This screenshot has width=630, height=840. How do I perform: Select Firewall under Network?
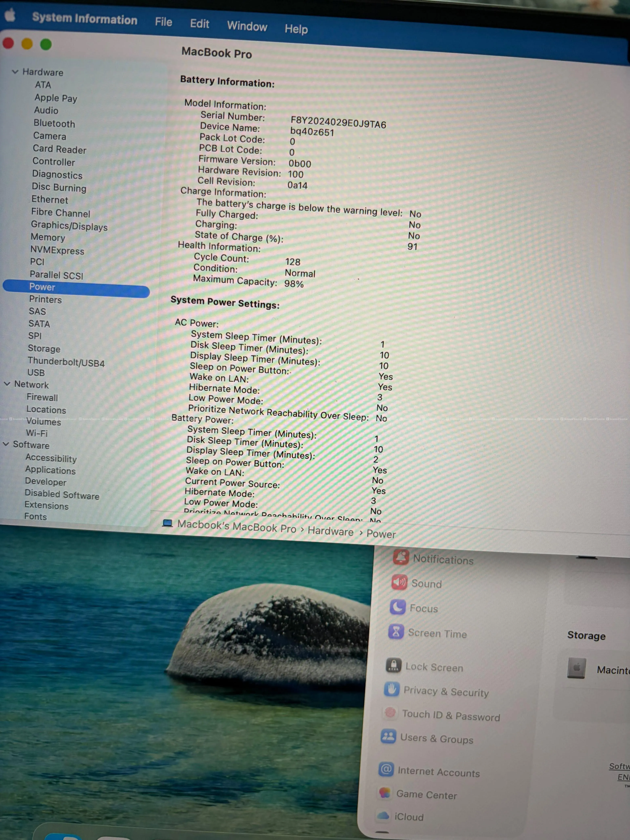point(42,398)
